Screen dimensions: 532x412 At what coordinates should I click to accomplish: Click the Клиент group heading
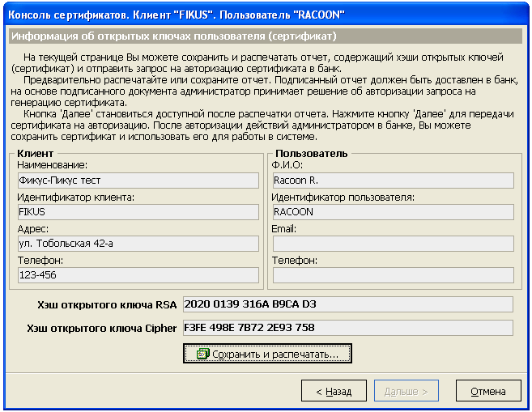[36, 154]
